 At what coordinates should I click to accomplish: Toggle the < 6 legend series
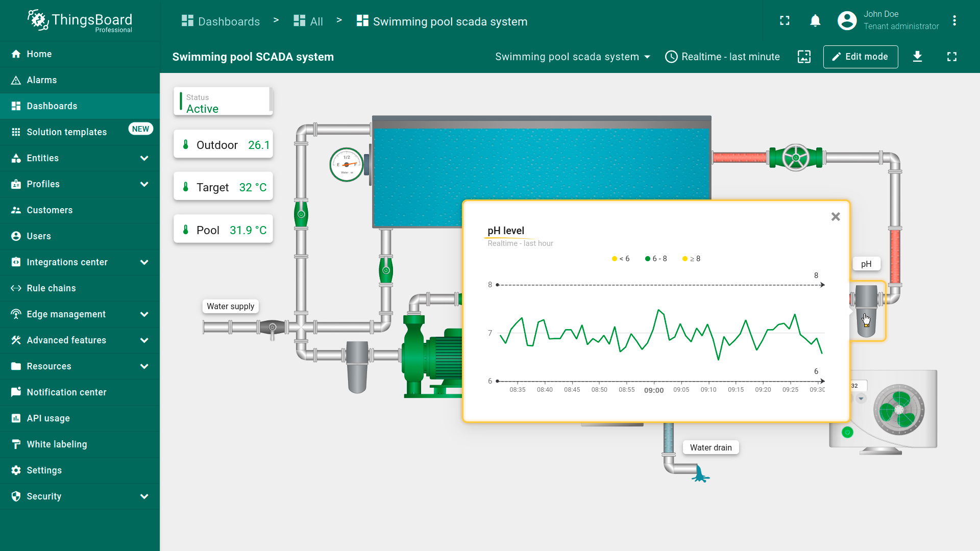point(621,259)
